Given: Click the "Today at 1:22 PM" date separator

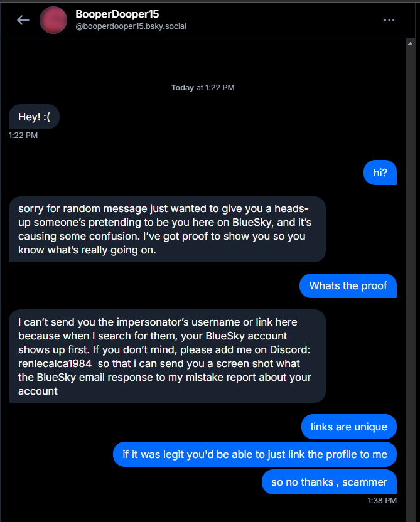Looking at the screenshot, I should [203, 88].
